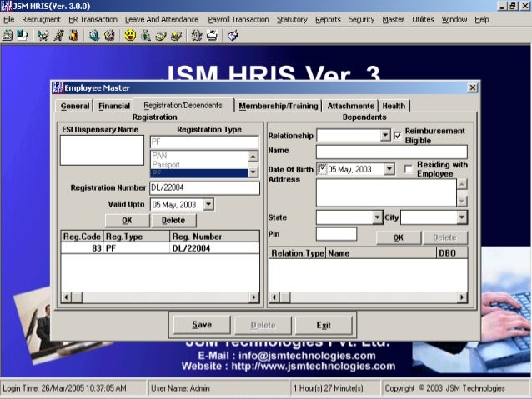The height and width of the screenshot is (399, 532).
Task: Click the teal shirt toolbar icon
Action: [x=22, y=35]
